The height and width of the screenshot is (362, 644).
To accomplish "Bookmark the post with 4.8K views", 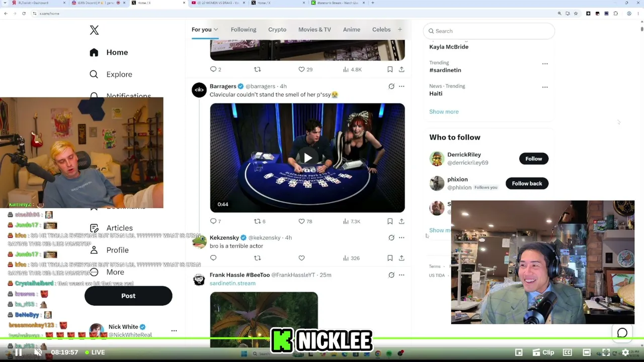I will pos(390,69).
